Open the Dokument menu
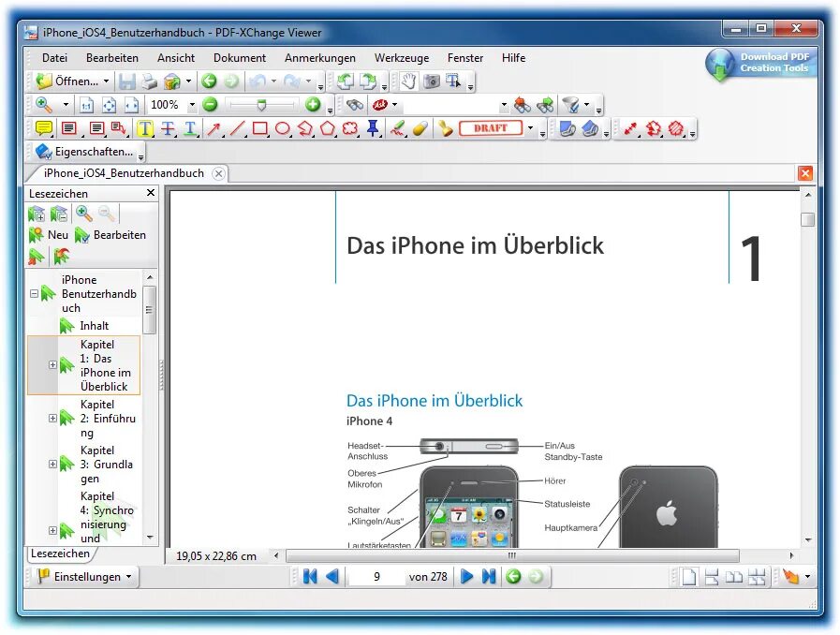The width and height of the screenshot is (840, 635). tap(240, 58)
